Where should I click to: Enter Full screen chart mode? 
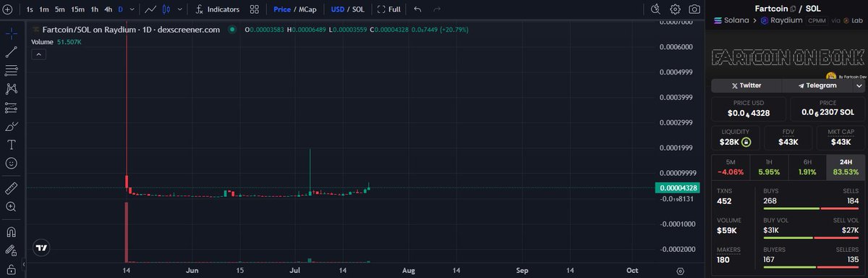pos(389,9)
